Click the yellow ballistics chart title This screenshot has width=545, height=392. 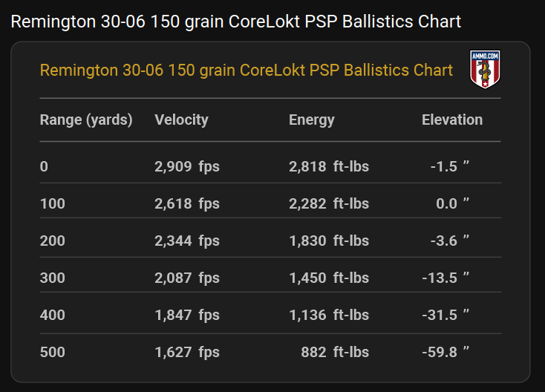tap(246, 71)
